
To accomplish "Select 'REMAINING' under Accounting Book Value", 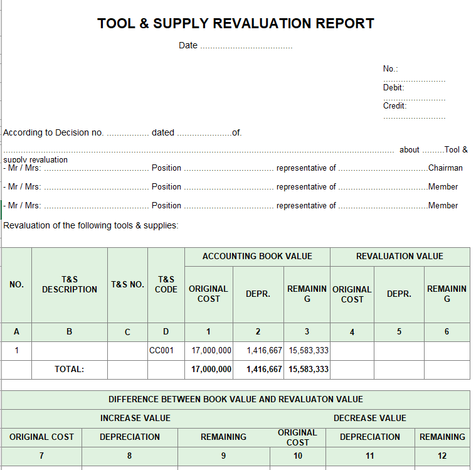I will point(307,294).
